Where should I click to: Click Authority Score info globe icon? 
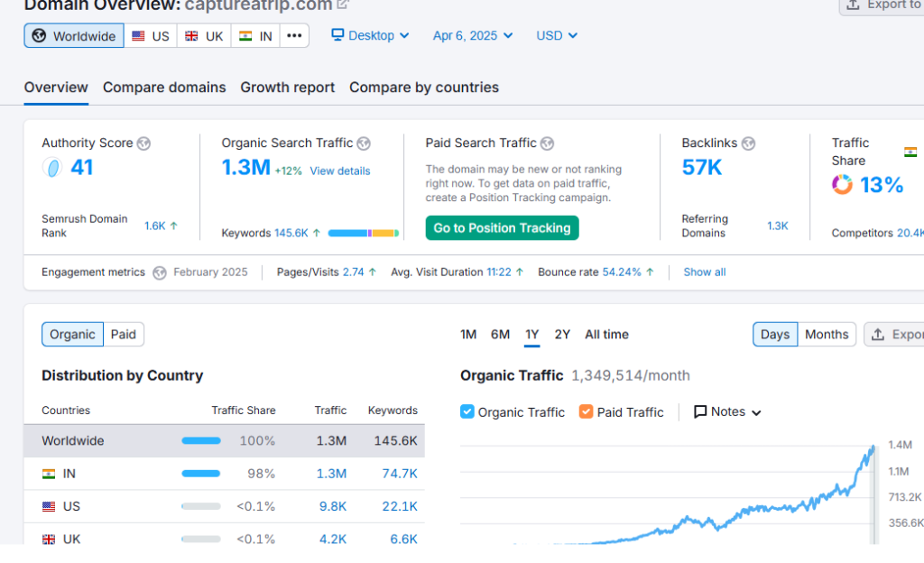(x=143, y=143)
